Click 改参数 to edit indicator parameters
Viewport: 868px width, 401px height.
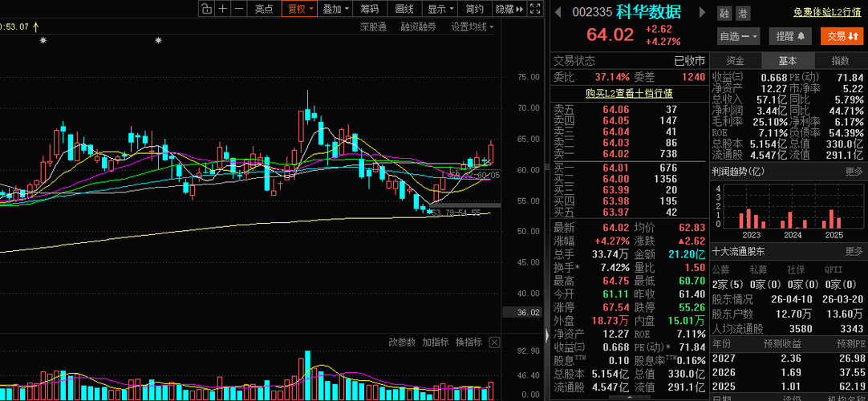(402, 342)
